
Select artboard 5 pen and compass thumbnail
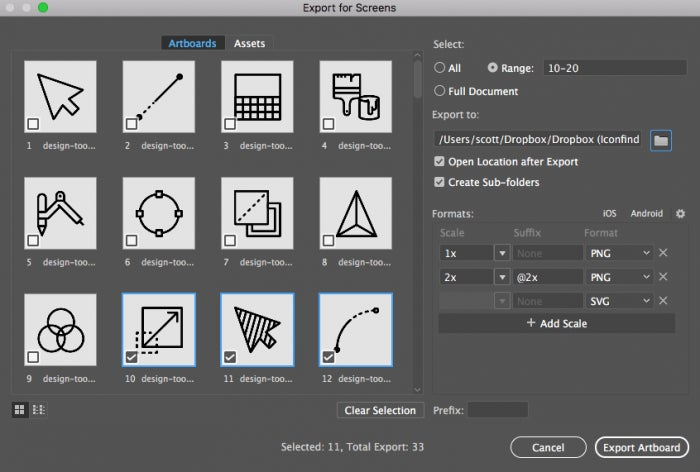point(60,213)
